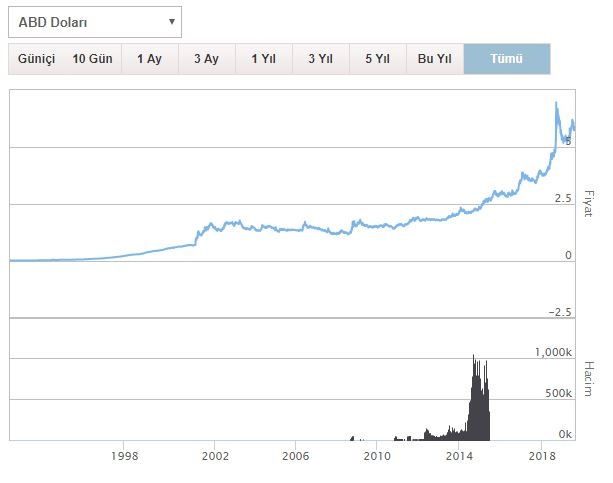Choose the 3 Yıl time range

click(x=320, y=58)
